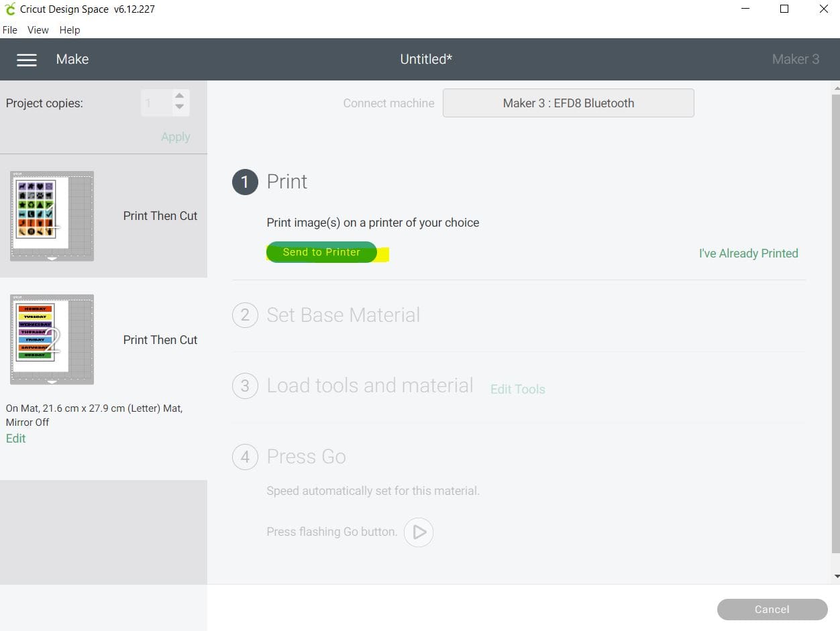Image resolution: width=840 pixels, height=631 pixels.
Task: Click the Maker 3 label in header
Action: (x=796, y=59)
